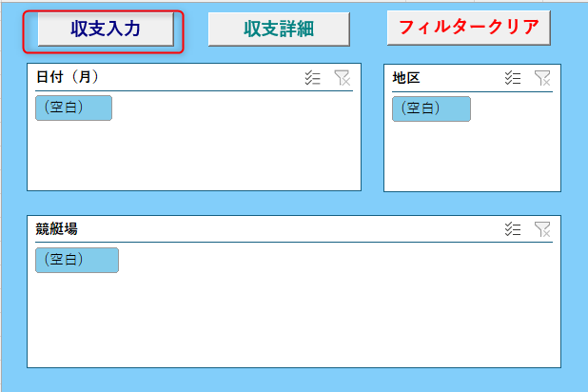Click the 競艇場 slicer title
This screenshot has height=392, width=588.
pos(57,228)
